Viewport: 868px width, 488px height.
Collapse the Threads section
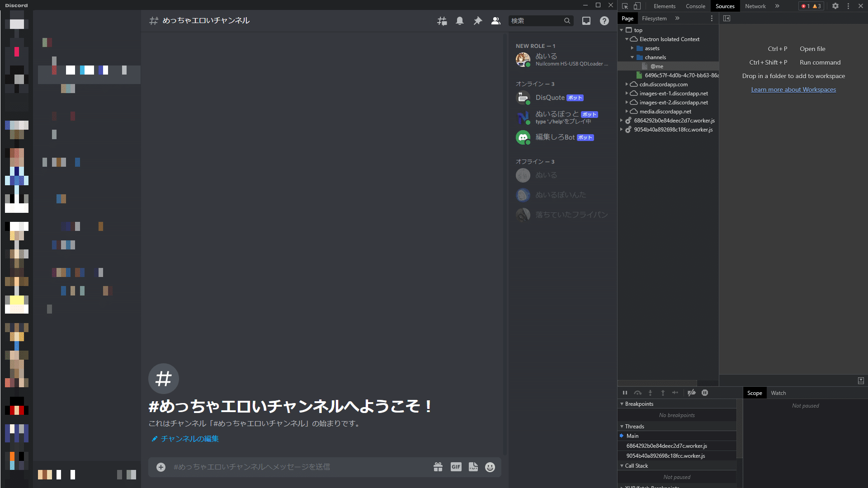(x=622, y=427)
